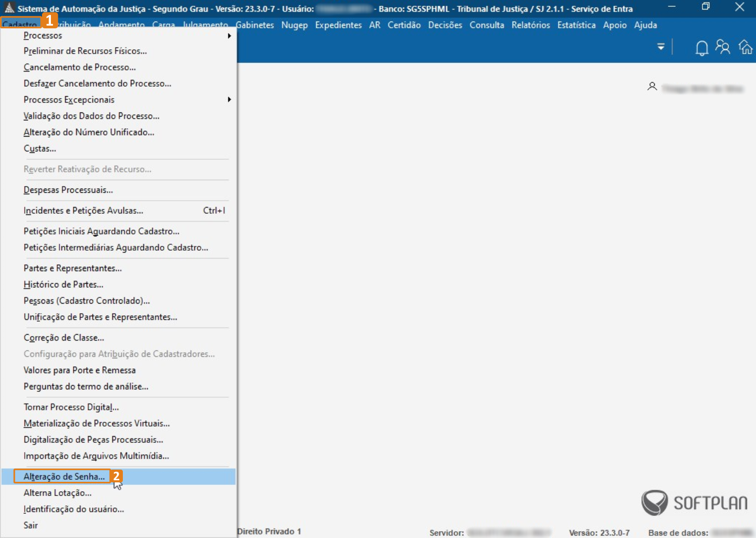Open Identificação do usuário
This screenshot has height=538, width=756.
(118, 509)
